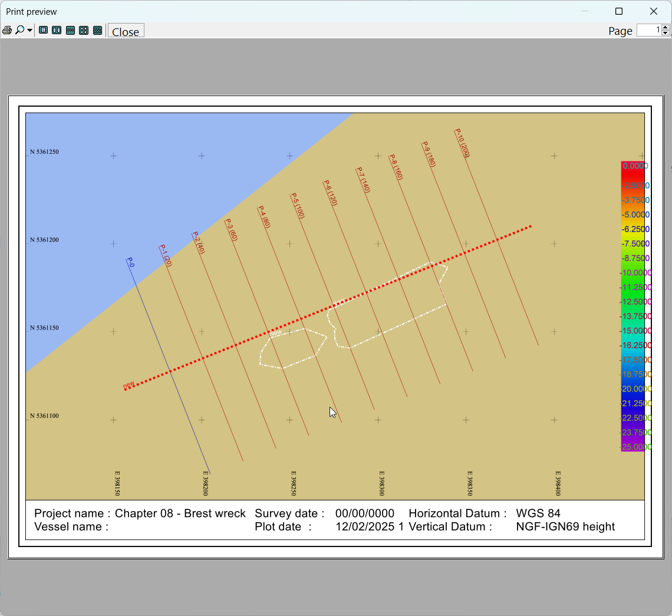Viewport: 672px width, 616px height.
Task: Increase page number with up arrow
Action: (x=666, y=28)
